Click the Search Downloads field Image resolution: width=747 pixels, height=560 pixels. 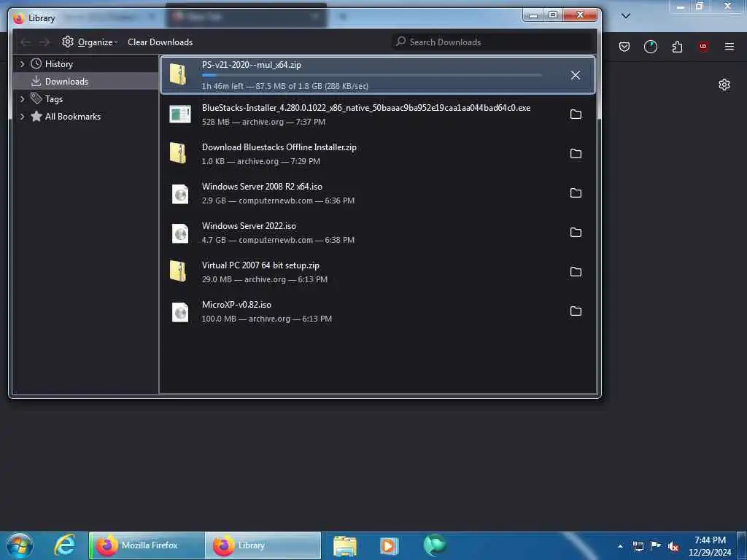tap(493, 42)
